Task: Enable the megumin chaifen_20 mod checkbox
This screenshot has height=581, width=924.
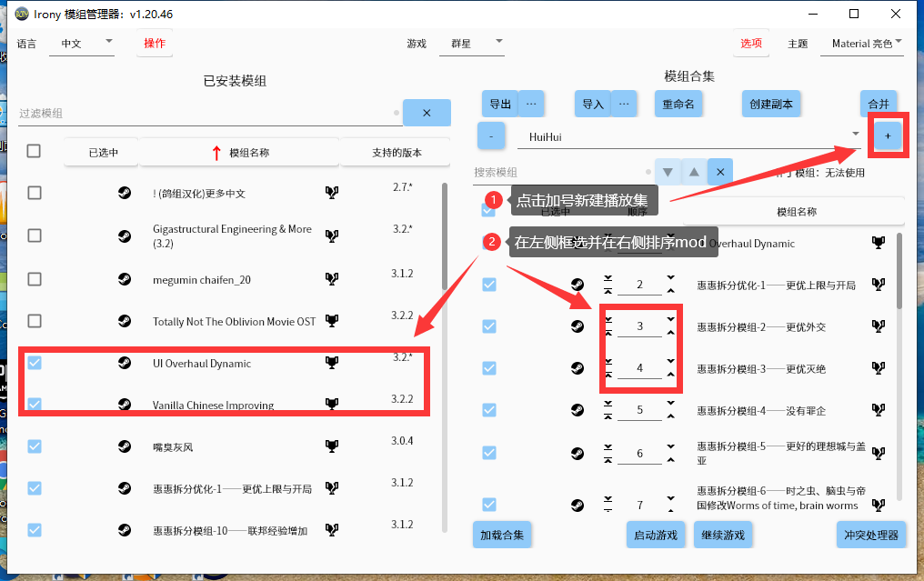Action: tap(34, 278)
